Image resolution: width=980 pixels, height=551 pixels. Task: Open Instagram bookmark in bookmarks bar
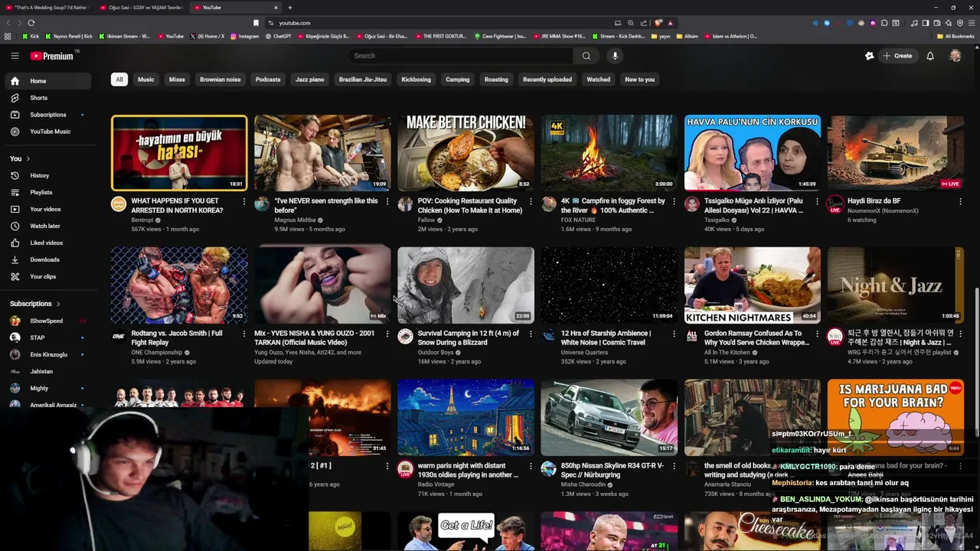coord(244,36)
